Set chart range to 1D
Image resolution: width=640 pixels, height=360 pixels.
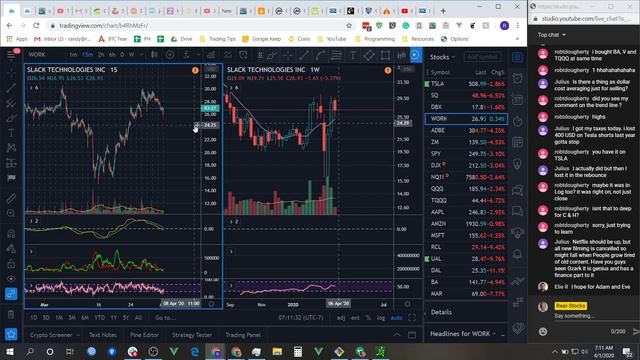click(34, 318)
